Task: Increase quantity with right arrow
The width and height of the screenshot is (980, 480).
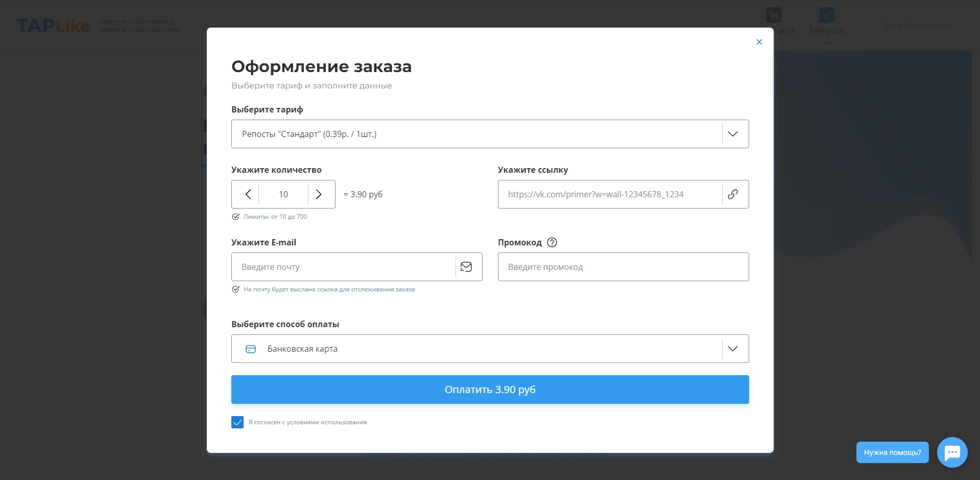Action: coord(319,194)
